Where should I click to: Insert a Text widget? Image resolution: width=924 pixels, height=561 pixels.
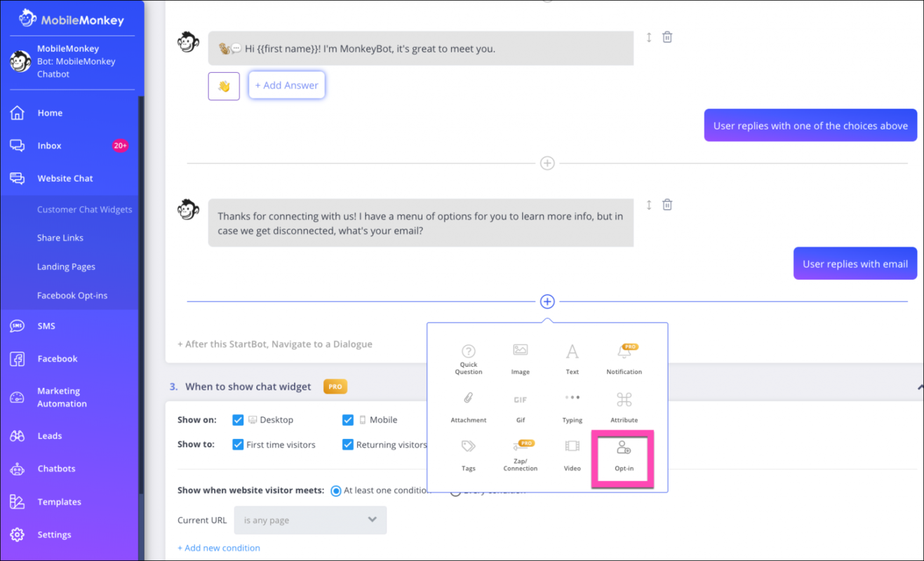[x=573, y=359]
